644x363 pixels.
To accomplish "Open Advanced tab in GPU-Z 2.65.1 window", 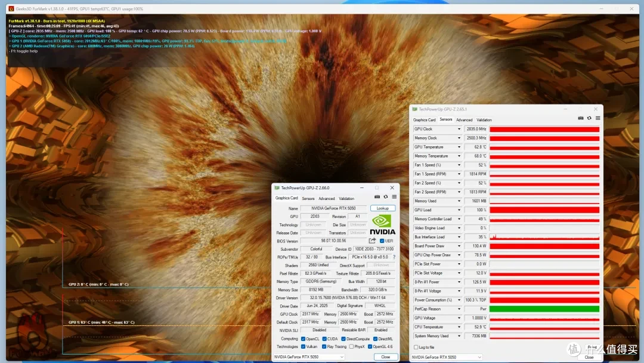I will tap(464, 120).
